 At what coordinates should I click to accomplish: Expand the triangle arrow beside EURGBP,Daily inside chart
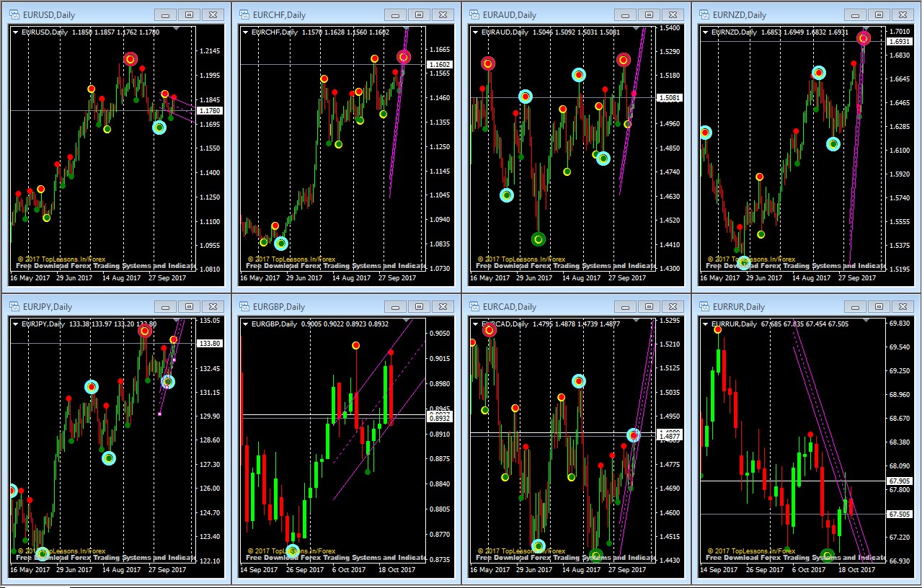click(246, 324)
